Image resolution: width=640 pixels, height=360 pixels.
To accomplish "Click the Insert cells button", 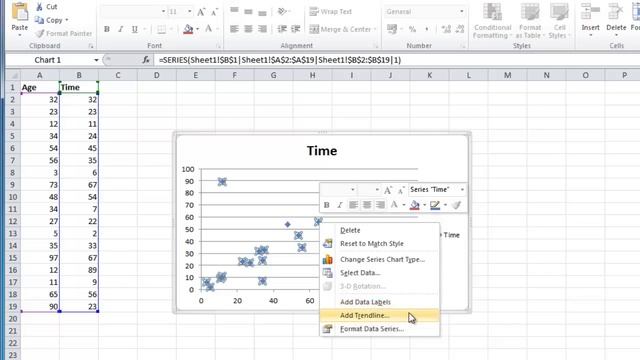I will pos(590,19).
